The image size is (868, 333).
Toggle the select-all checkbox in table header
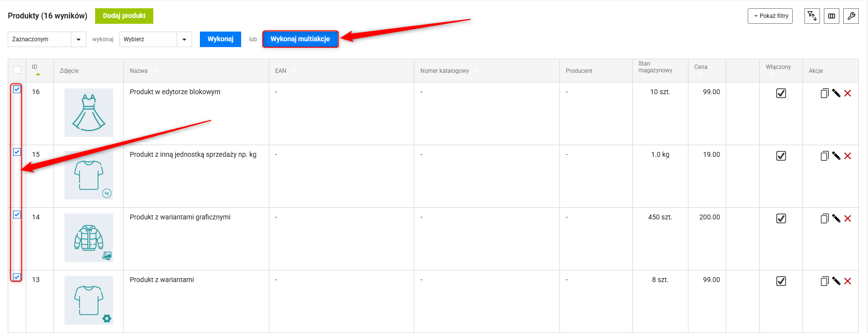coord(17,70)
